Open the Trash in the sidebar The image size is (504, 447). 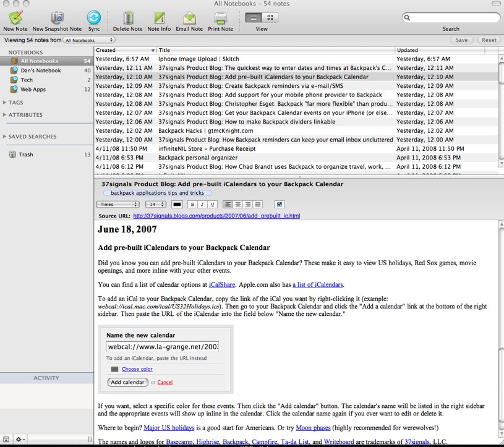pos(46,155)
